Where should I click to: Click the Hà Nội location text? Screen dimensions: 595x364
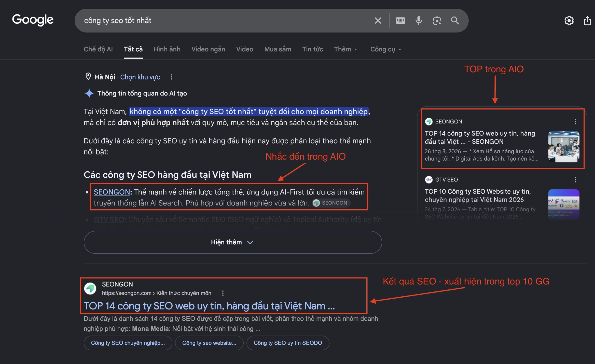coord(105,77)
